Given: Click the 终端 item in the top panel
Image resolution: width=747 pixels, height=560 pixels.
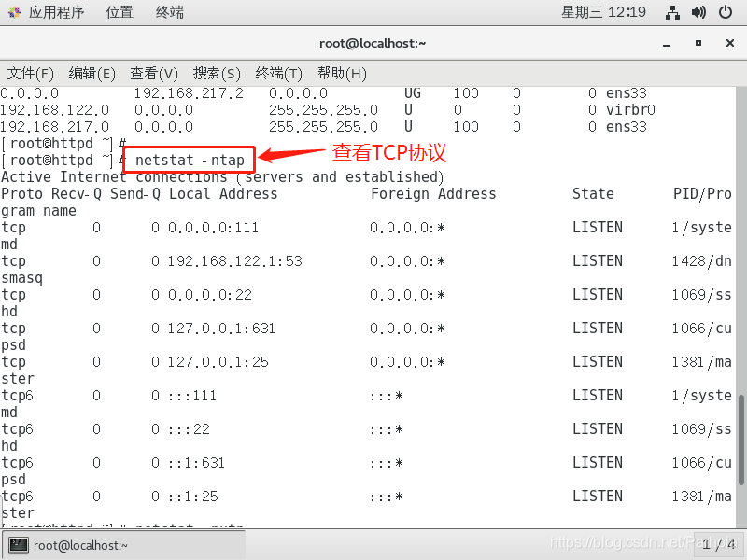Looking at the screenshot, I should pos(170,12).
